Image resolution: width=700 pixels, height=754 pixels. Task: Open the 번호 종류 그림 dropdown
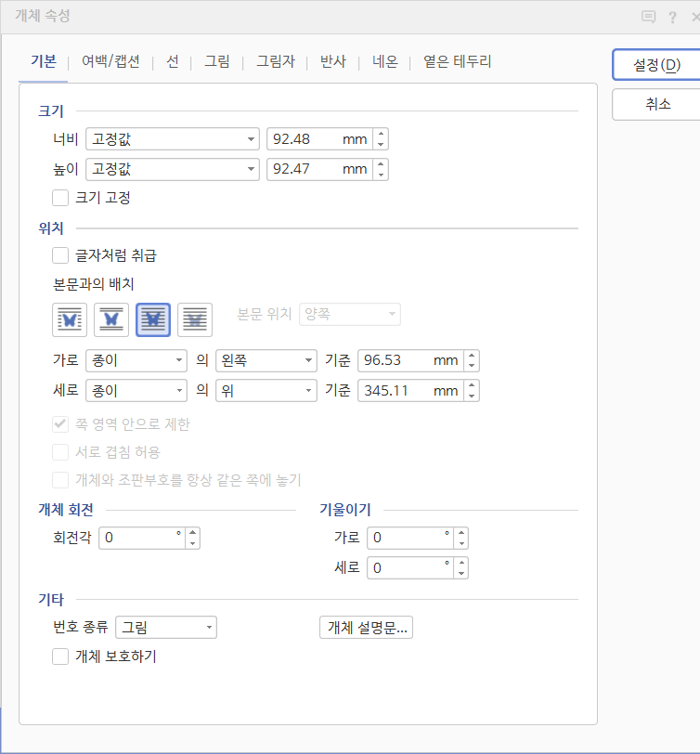166,628
